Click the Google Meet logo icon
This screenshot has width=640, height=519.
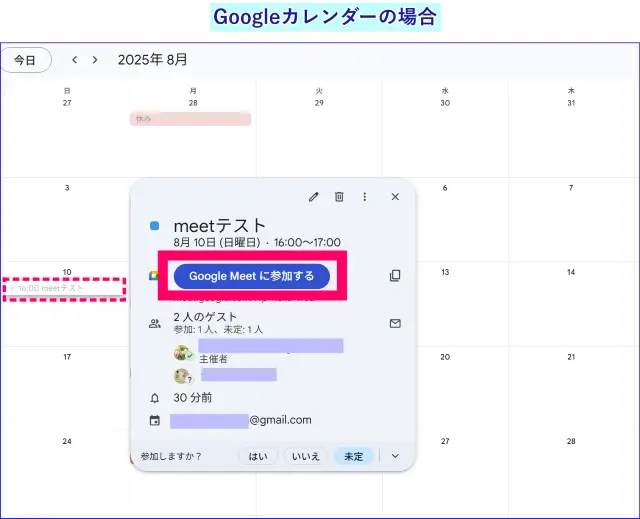[x=153, y=276]
